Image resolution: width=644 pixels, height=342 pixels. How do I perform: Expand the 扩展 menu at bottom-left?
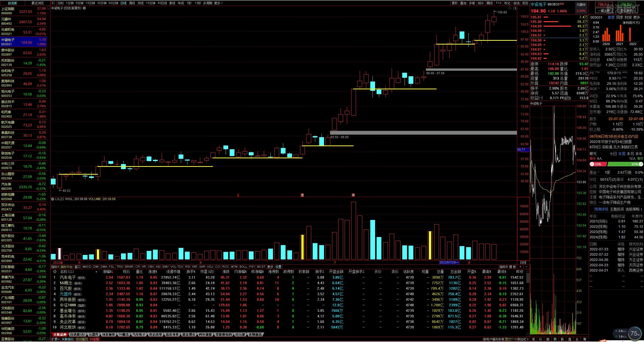pos(56,339)
